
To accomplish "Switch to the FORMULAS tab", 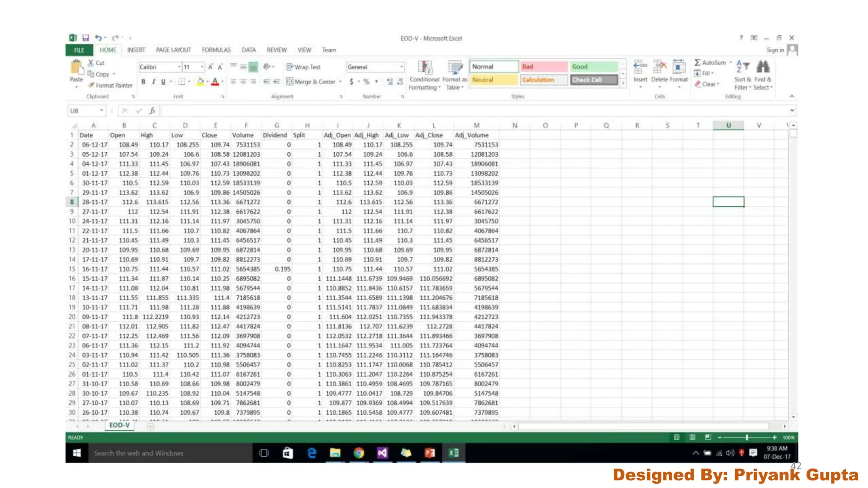I will [216, 50].
